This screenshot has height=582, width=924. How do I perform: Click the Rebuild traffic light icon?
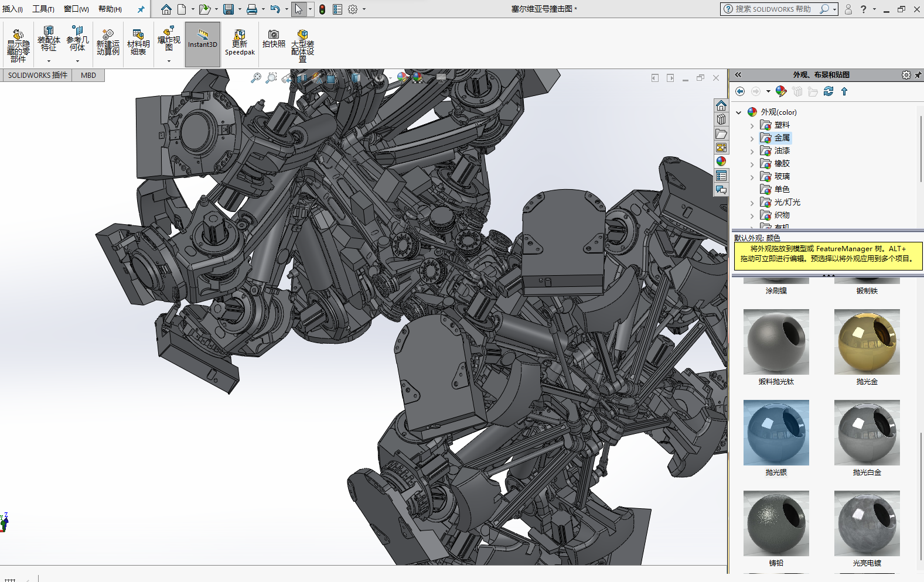coord(322,9)
